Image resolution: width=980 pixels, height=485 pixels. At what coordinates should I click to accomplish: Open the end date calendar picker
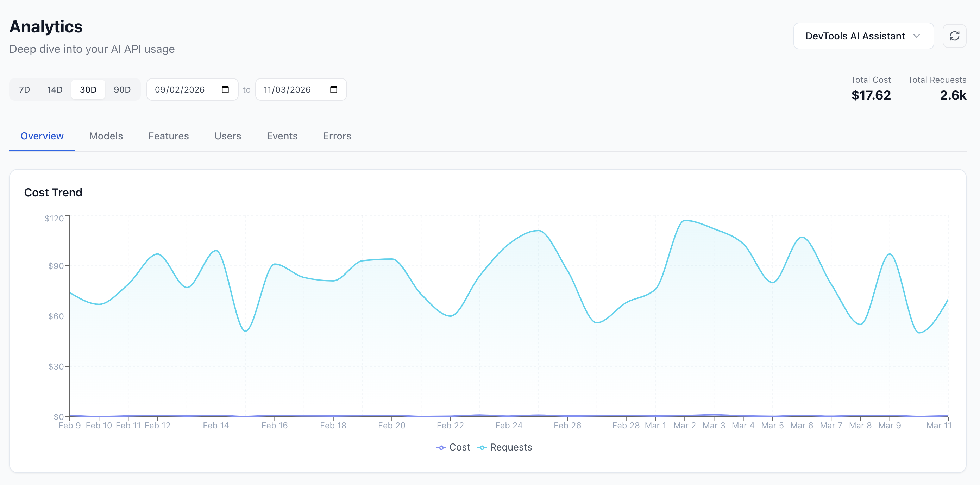pos(334,89)
